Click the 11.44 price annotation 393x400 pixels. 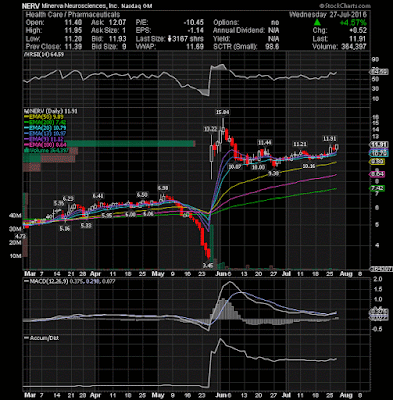click(265, 143)
